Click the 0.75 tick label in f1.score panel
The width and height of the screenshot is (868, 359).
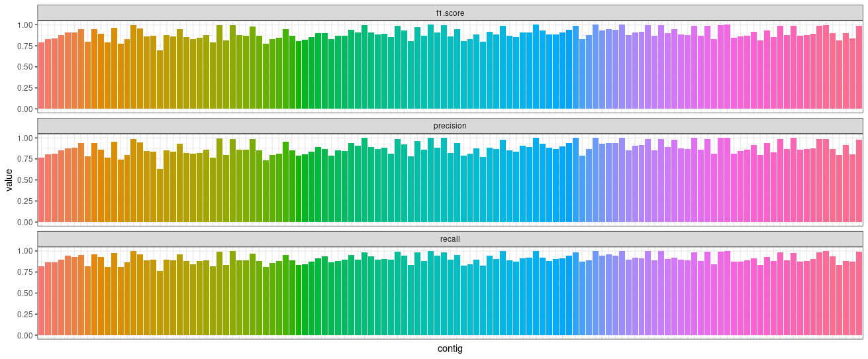(24, 46)
